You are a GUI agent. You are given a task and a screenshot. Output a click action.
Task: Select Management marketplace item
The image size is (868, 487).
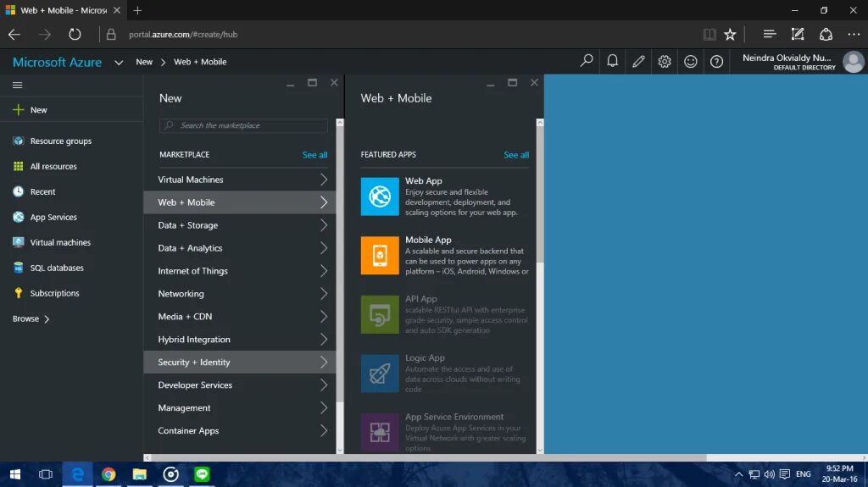coord(240,408)
